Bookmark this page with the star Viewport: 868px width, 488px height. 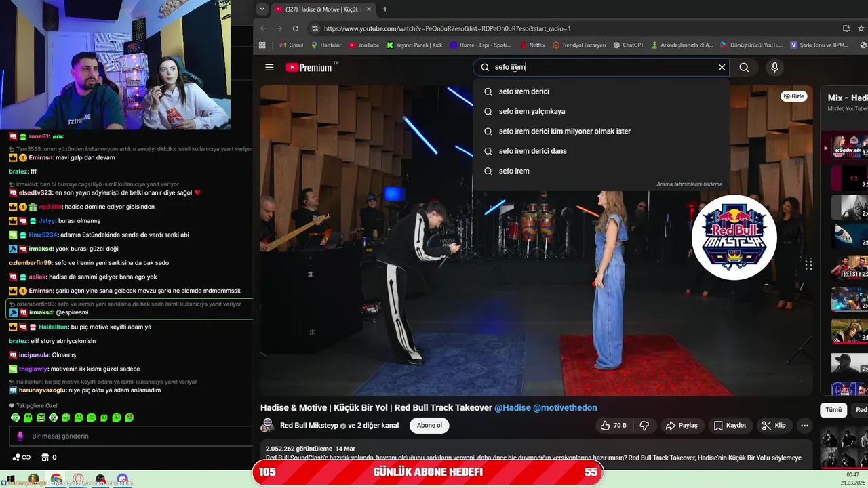pyautogui.click(x=861, y=28)
